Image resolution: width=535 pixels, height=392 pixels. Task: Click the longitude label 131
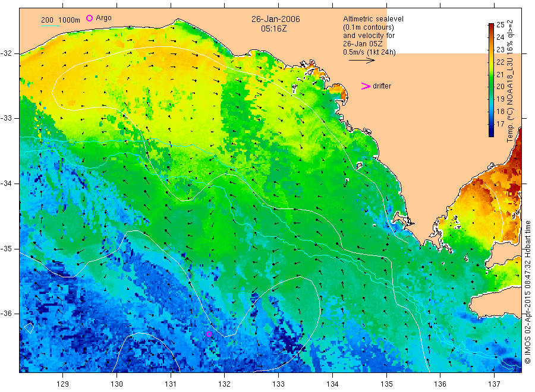[x=171, y=384]
